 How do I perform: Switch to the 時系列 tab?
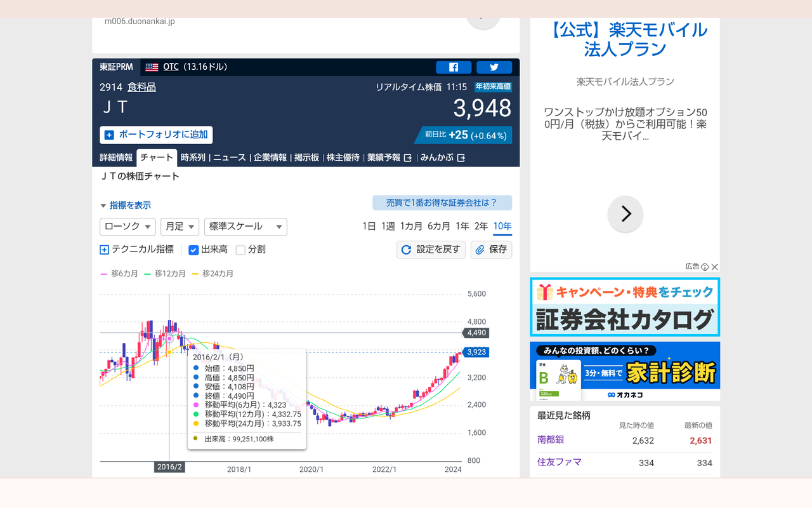coord(193,157)
